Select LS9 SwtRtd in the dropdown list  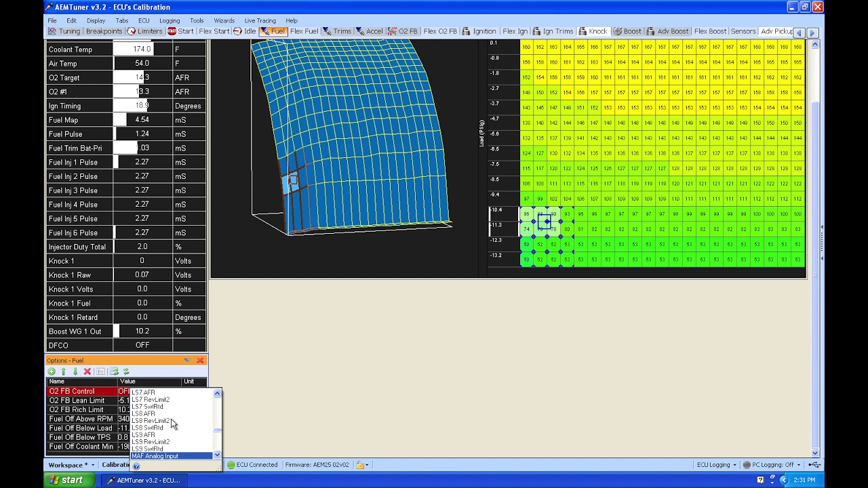point(172,449)
